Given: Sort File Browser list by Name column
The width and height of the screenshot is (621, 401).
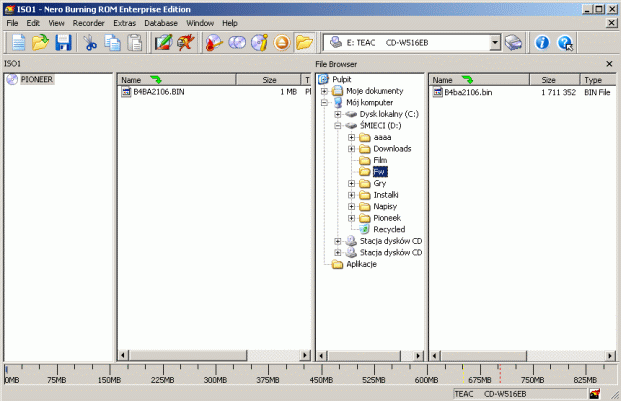Looking at the screenshot, I should (479, 80).
